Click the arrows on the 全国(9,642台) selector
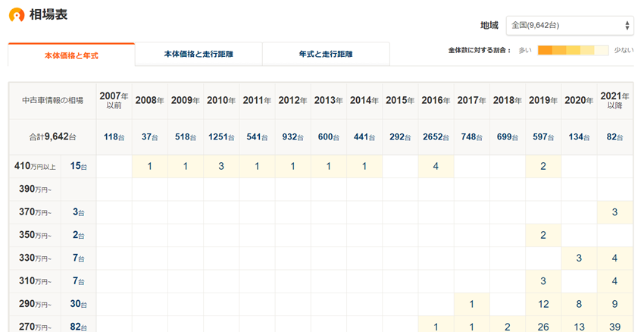This screenshot has height=332, width=644. click(627, 25)
